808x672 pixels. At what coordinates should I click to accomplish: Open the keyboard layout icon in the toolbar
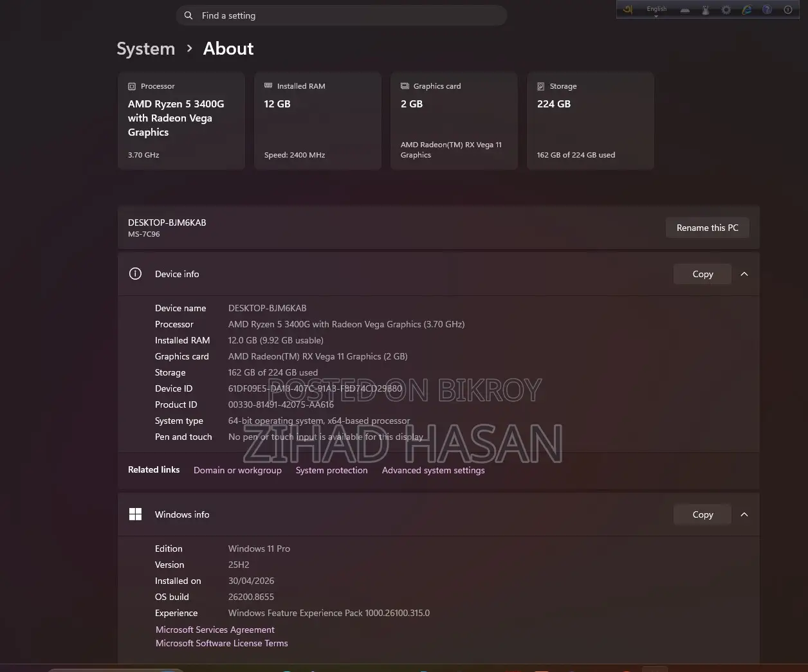coord(684,10)
